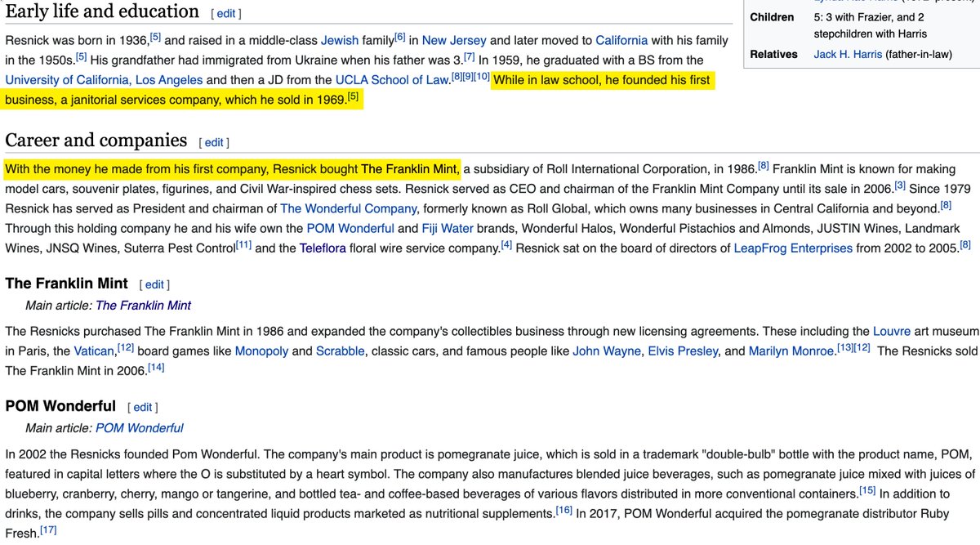This screenshot has width=980, height=545.
Task: Open the Jewish link
Action: tap(340, 40)
